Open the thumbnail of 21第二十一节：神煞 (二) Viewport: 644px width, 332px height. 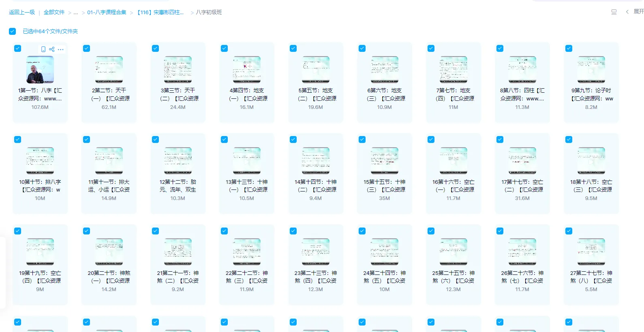(178, 252)
